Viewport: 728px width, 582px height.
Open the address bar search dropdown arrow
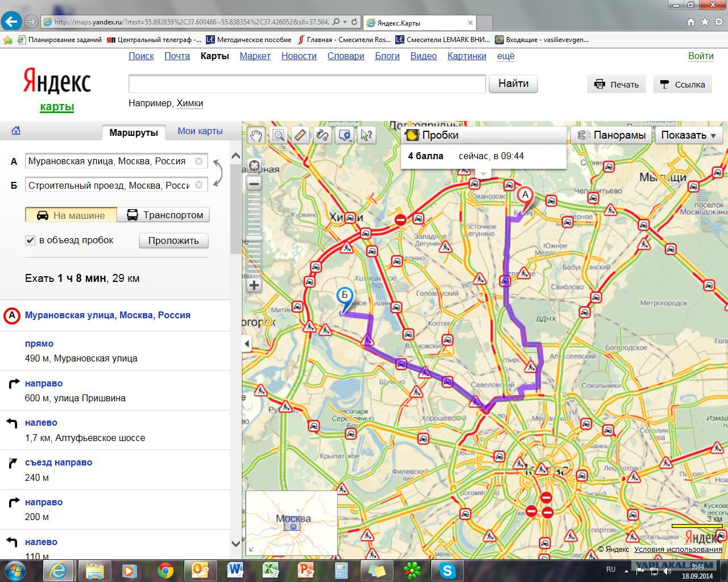pyautogui.click(x=345, y=22)
